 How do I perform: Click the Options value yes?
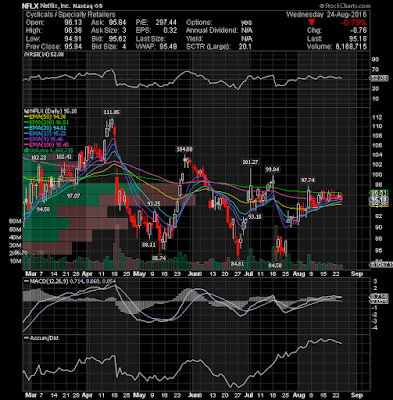247,23
